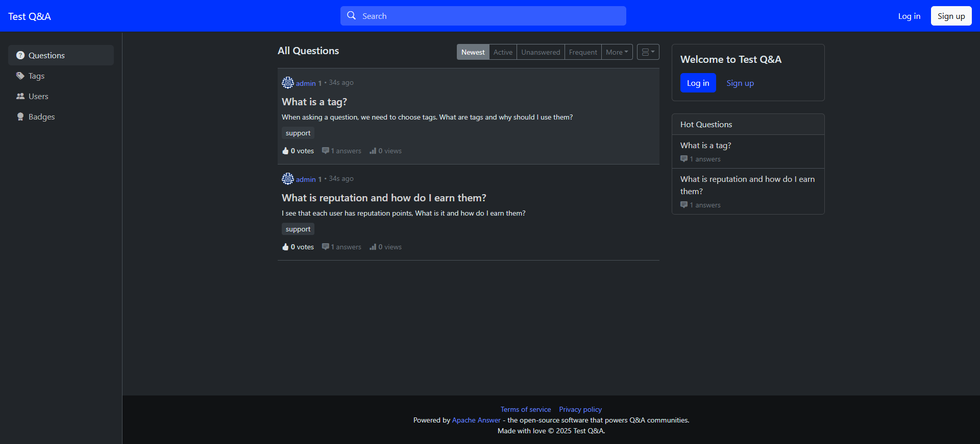Click the Badges icon in sidebar
The width and height of the screenshot is (980, 444).
(x=20, y=116)
